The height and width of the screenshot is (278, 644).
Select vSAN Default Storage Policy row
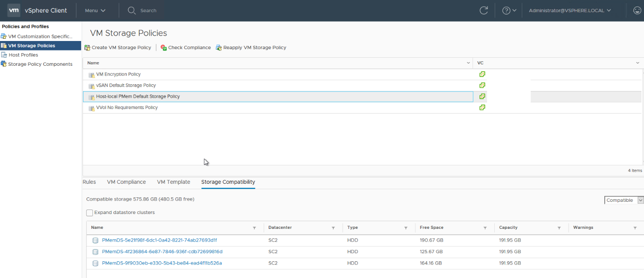pos(126,86)
